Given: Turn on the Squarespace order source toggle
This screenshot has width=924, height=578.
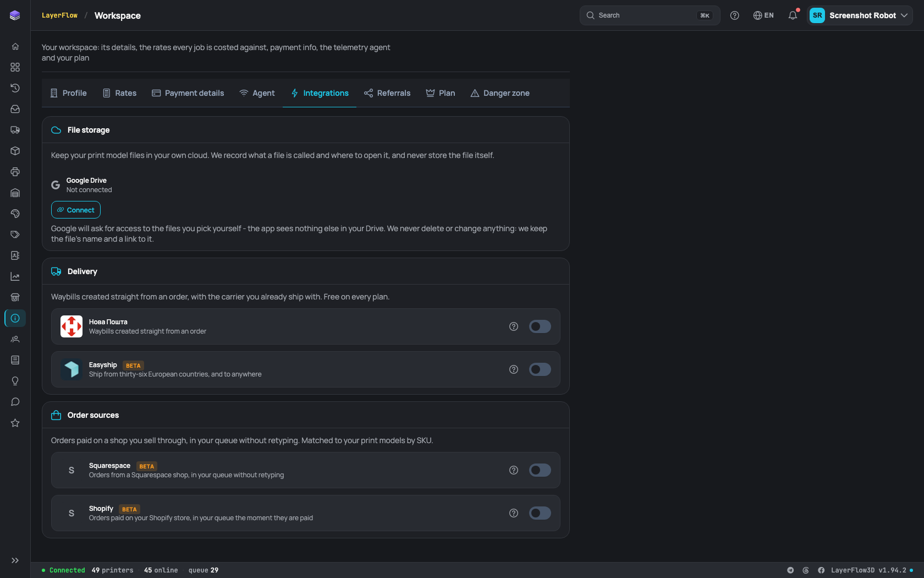Looking at the screenshot, I should (x=540, y=470).
